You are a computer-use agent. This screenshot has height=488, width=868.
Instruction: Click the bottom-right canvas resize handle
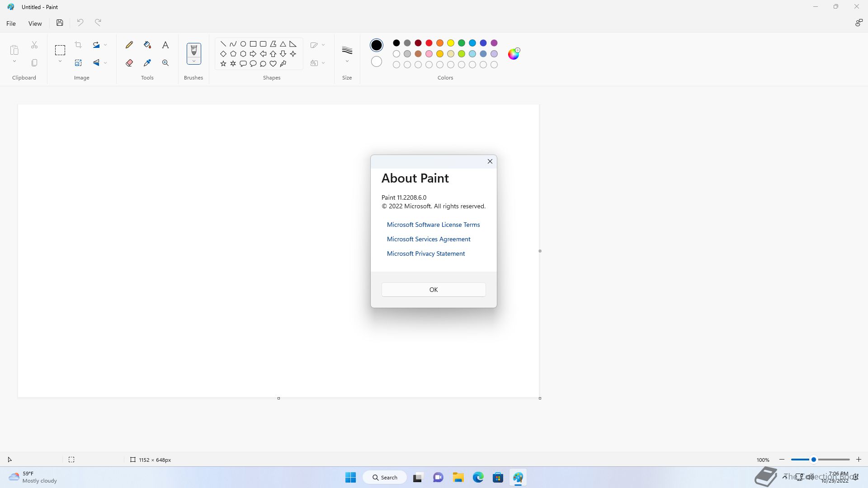[540, 398]
